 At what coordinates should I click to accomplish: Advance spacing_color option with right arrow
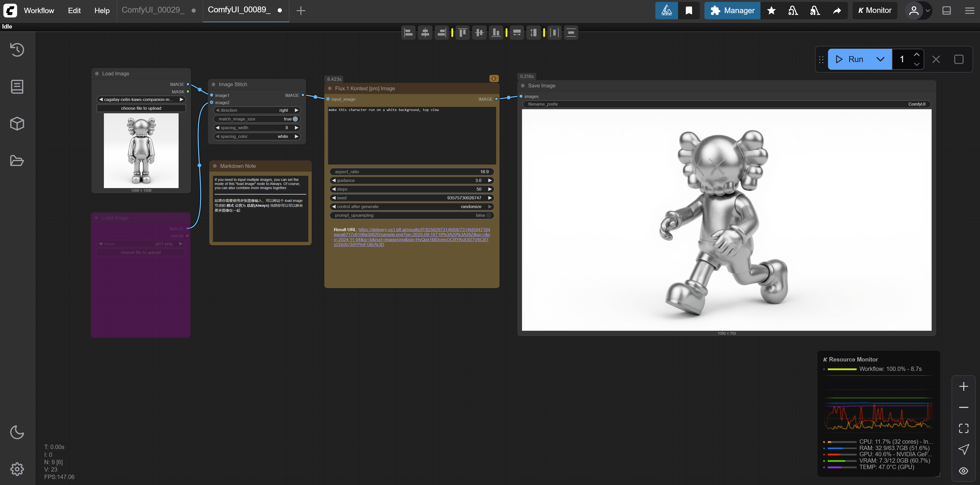(297, 137)
